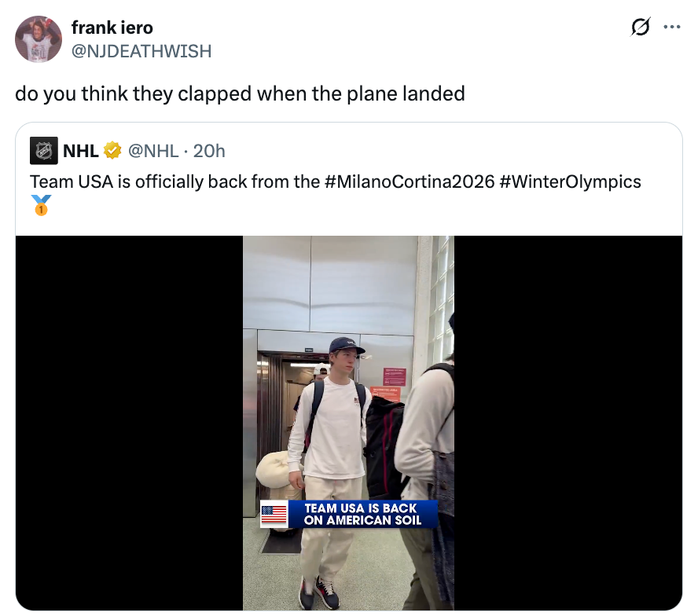
Task: Open the more options ellipsis menu
Action: (x=671, y=27)
